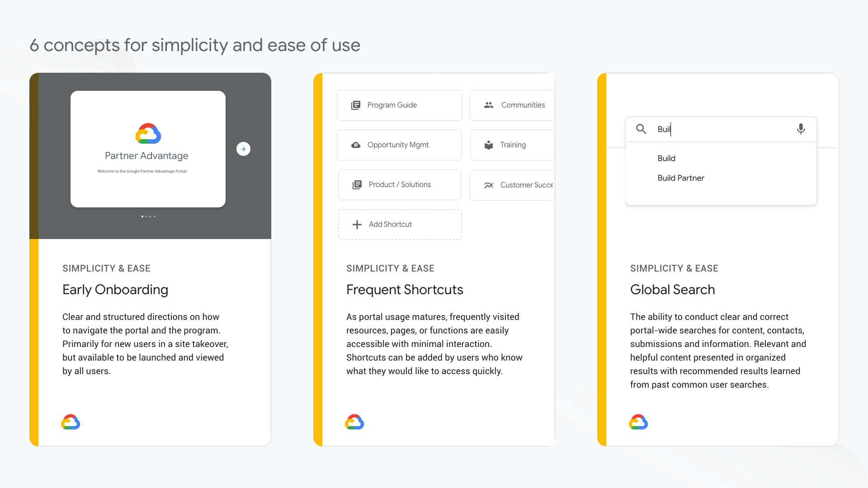Select the 'Build' search suggestion

[666, 159]
